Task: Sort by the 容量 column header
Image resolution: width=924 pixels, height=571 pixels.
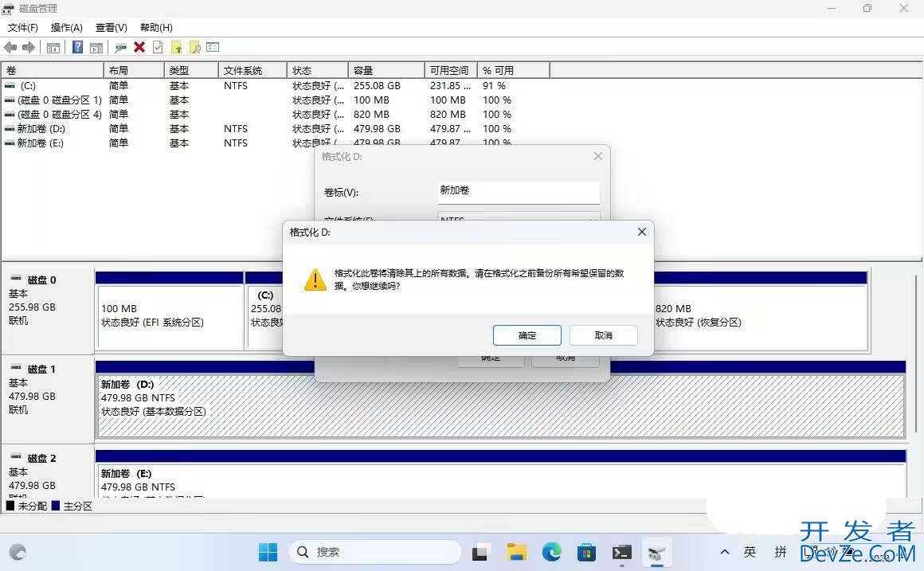Action: pos(386,70)
